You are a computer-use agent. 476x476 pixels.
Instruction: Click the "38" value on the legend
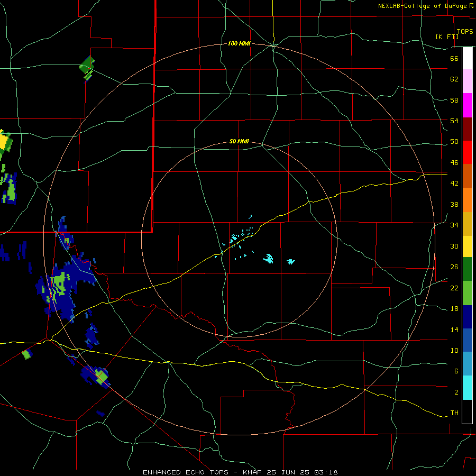point(454,204)
